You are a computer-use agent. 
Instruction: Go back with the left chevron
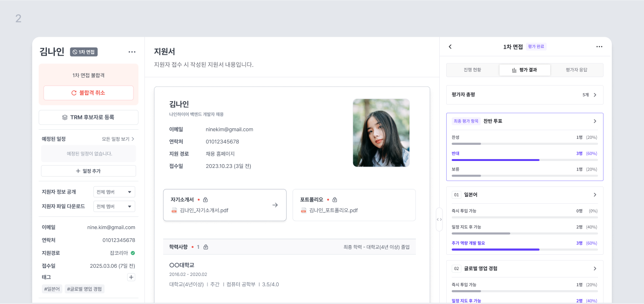coord(450,46)
